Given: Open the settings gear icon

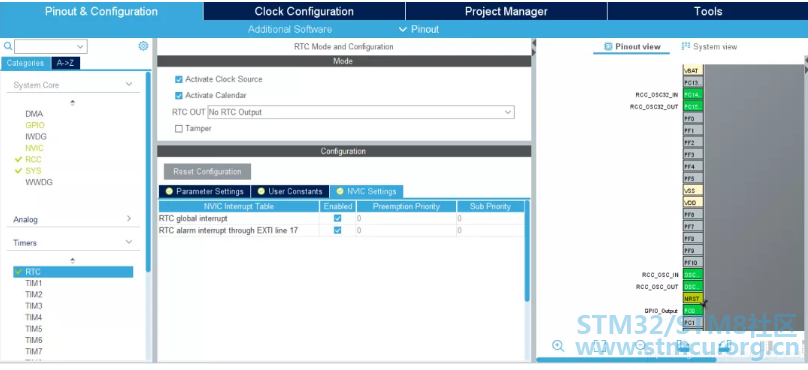Looking at the screenshot, I should click(143, 46).
